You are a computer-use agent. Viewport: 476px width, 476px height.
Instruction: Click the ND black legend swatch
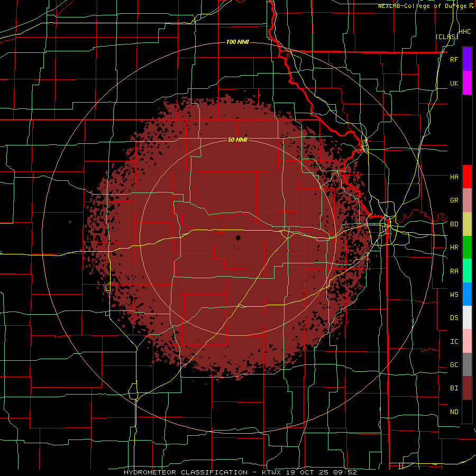pos(467,411)
